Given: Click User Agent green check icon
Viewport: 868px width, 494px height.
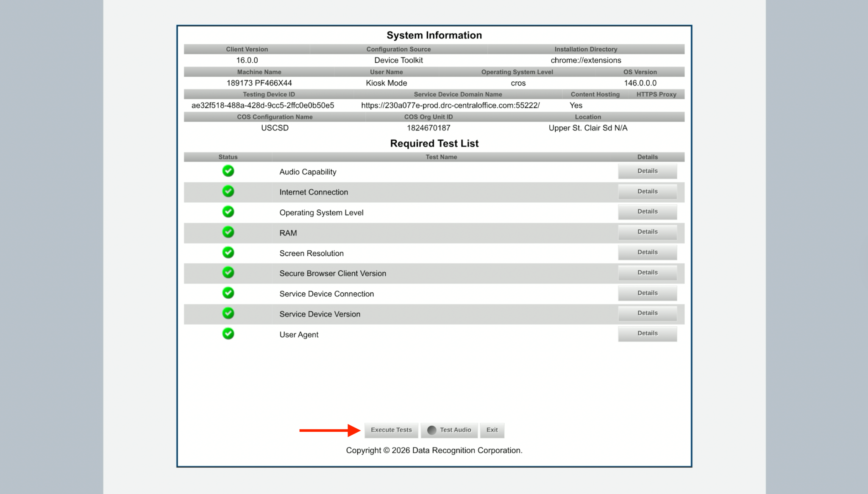Looking at the screenshot, I should pyautogui.click(x=228, y=334).
